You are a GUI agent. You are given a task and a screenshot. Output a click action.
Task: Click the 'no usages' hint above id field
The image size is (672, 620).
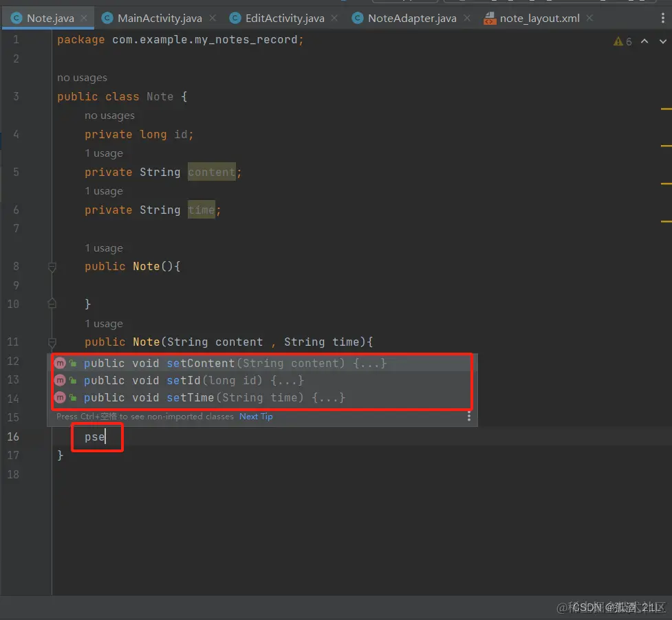[x=109, y=115]
